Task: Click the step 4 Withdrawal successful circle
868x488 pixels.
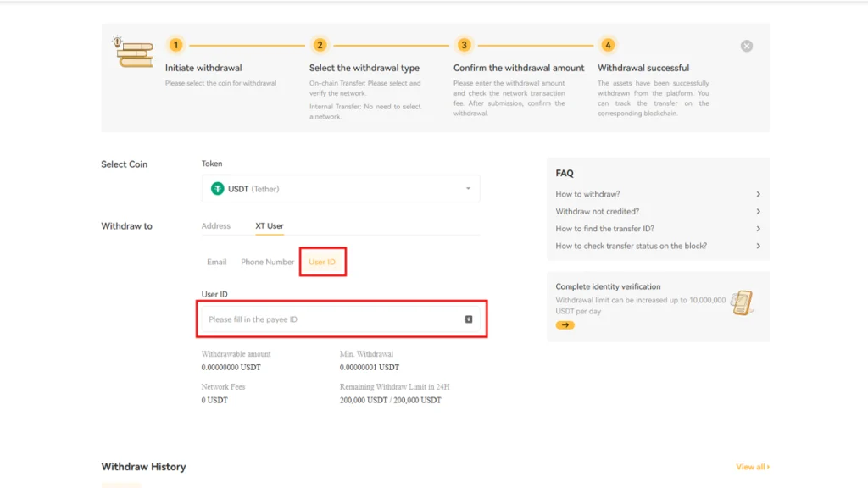Action: click(x=608, y=45)
